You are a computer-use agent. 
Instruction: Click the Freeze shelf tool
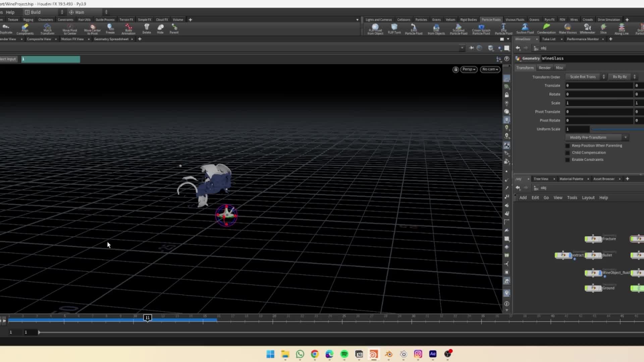pos(110,28)
